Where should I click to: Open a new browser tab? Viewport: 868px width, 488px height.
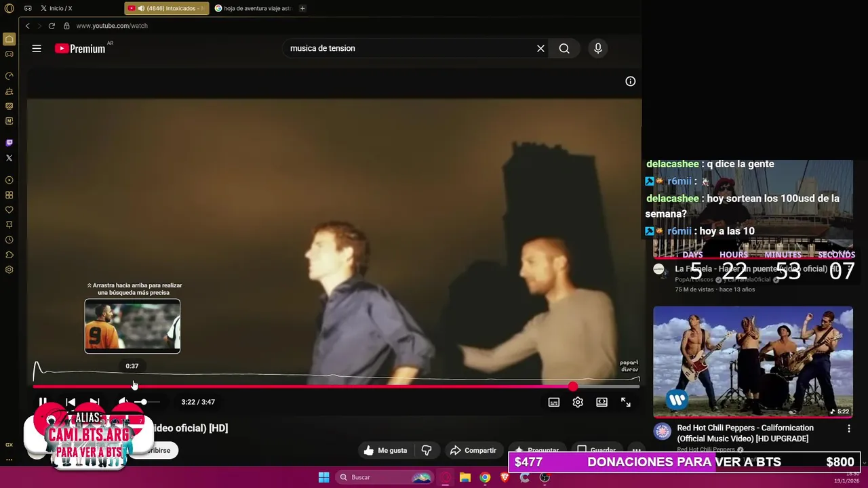coord(302,8)
